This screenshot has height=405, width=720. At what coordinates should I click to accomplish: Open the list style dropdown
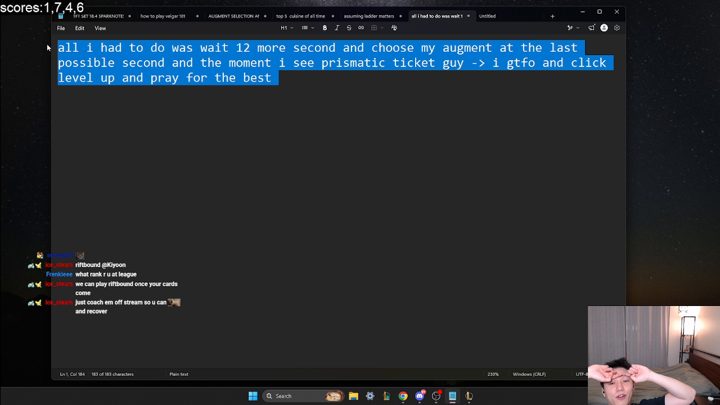pos(307,28)
